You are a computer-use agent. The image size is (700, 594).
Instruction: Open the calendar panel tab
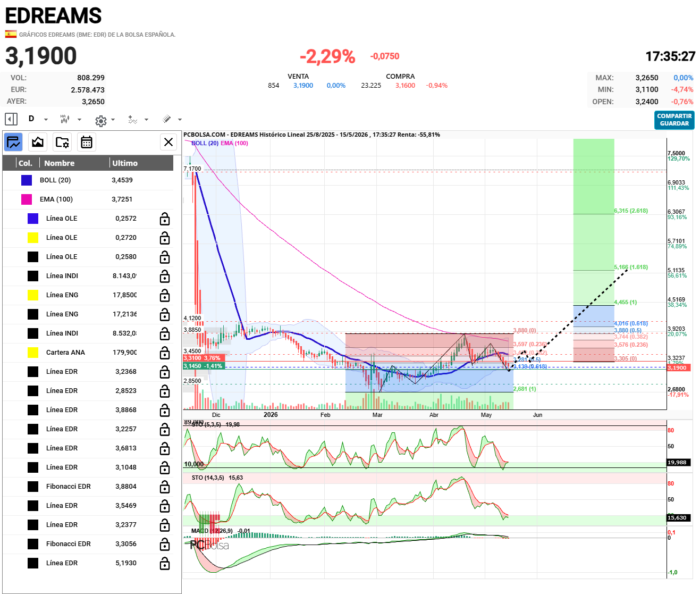click(87, 142)
